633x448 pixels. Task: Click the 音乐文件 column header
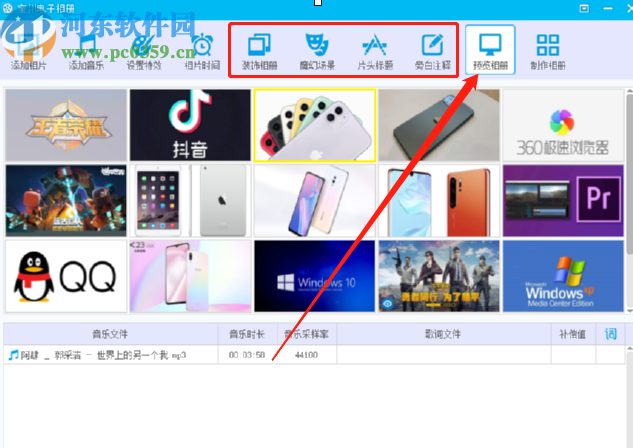(111, 334)
